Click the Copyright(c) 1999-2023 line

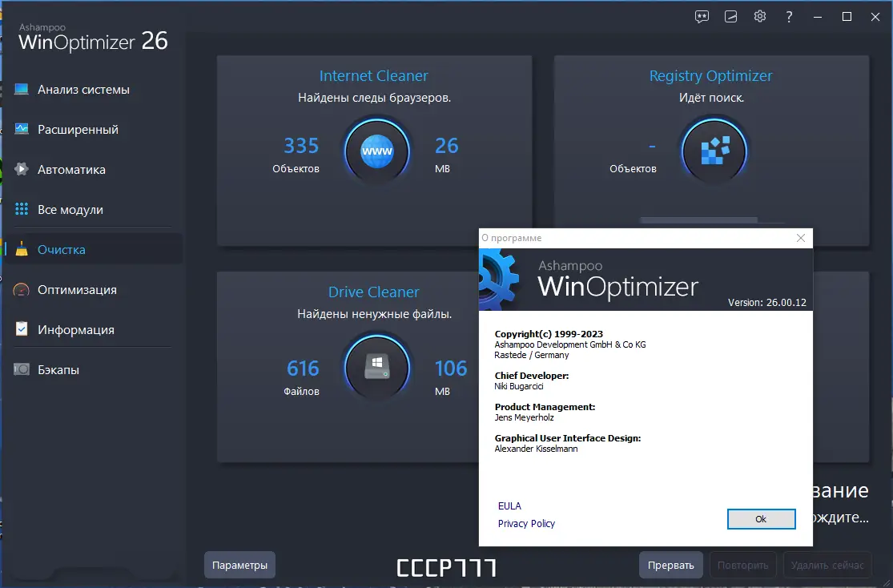(x=549, y=334)
